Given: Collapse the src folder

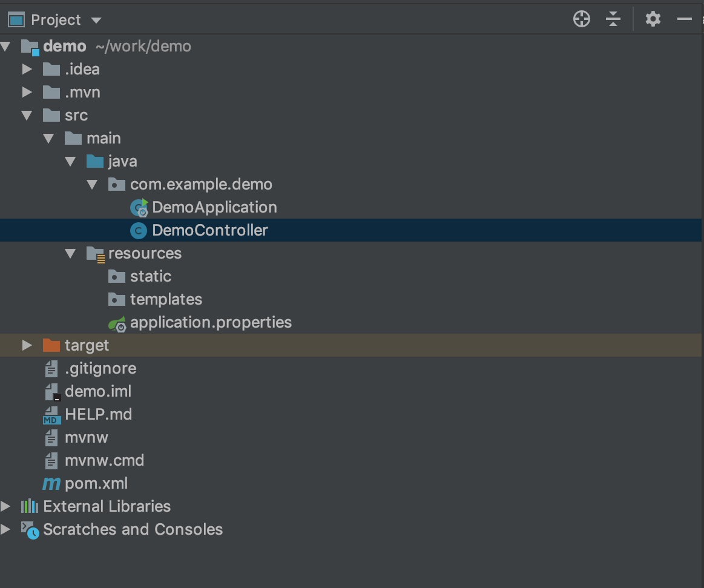Looking at the screenshot, I should click(27, 116).
